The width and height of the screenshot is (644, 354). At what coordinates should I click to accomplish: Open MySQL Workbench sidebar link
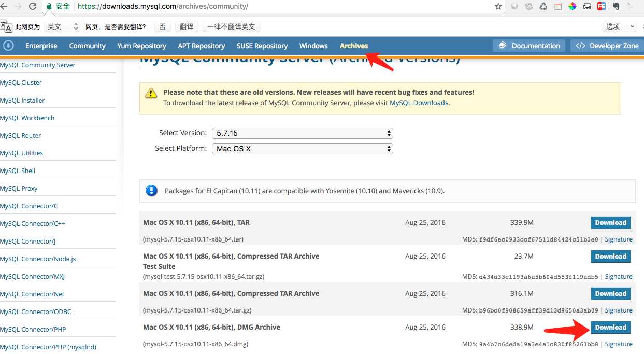tap(27, 118)
